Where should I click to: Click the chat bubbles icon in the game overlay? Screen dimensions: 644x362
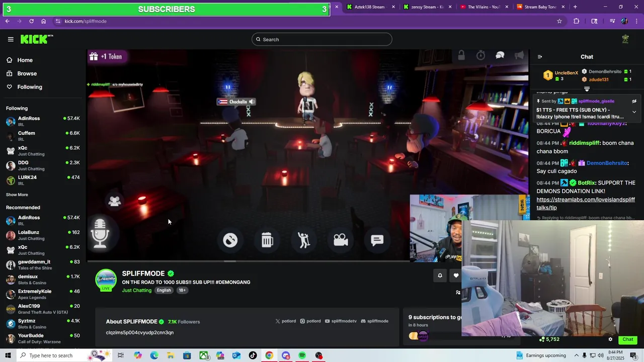tap(500, 55)
